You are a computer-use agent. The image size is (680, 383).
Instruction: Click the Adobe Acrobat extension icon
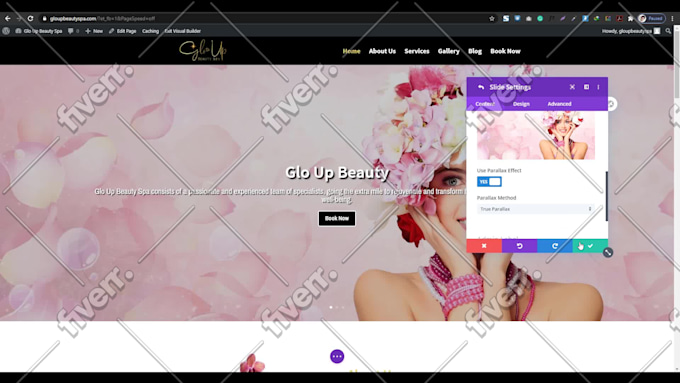click(619, 19)
